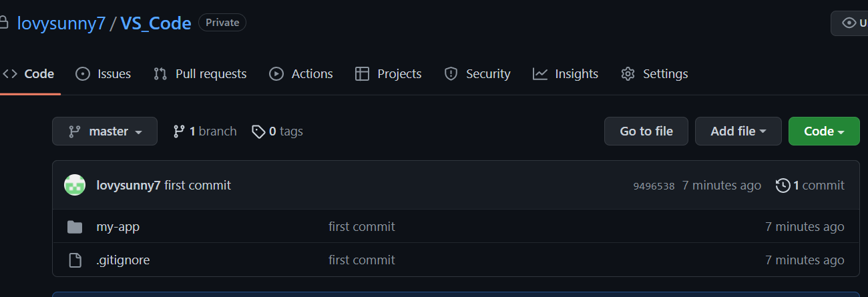Click the lovysunny7 avatar image

(x=75, y=185)
